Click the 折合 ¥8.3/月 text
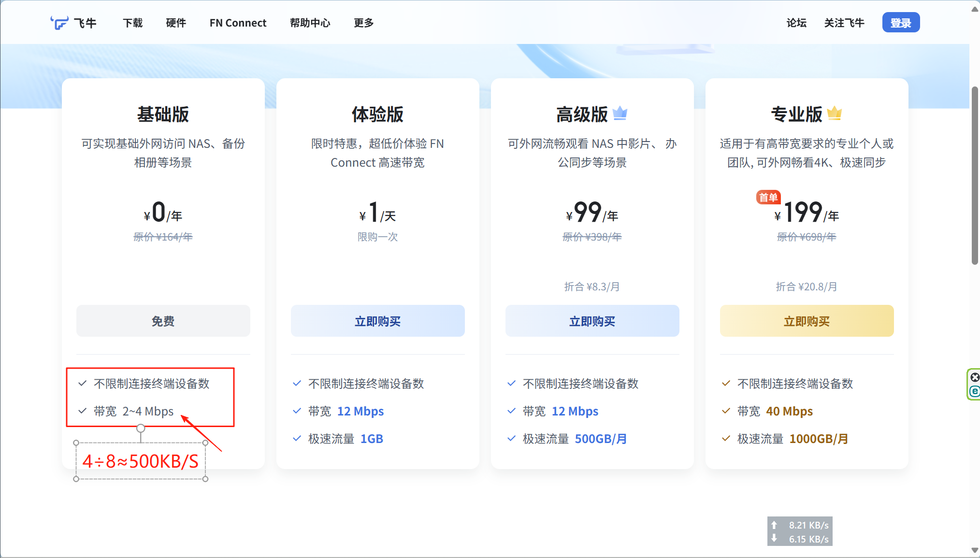Viewport: 980px width, 558px height. pyautogui.click(x=592, y=286)
